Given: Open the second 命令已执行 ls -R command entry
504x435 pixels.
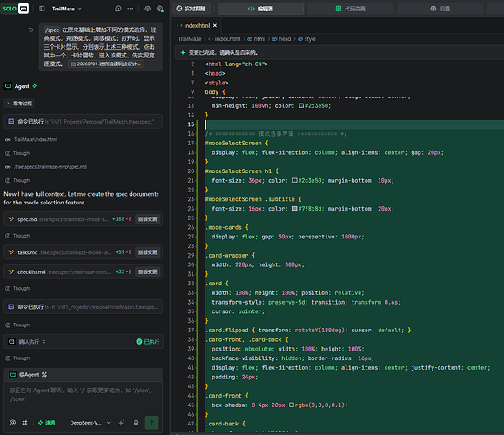Looking at the screenshot, I should tap(83, 307).
